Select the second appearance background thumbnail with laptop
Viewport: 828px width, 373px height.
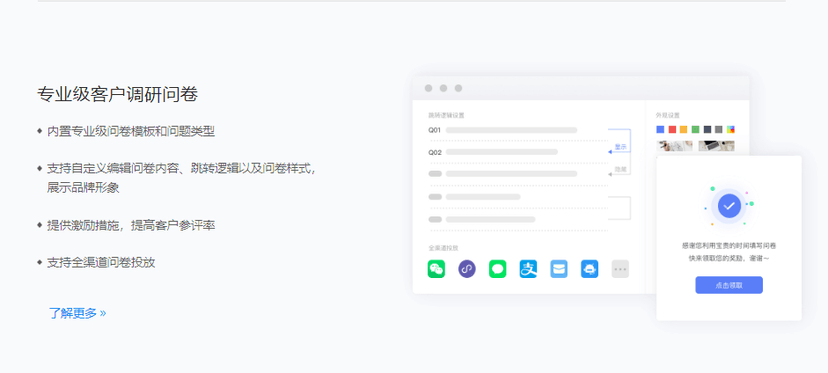click(717, 146)
